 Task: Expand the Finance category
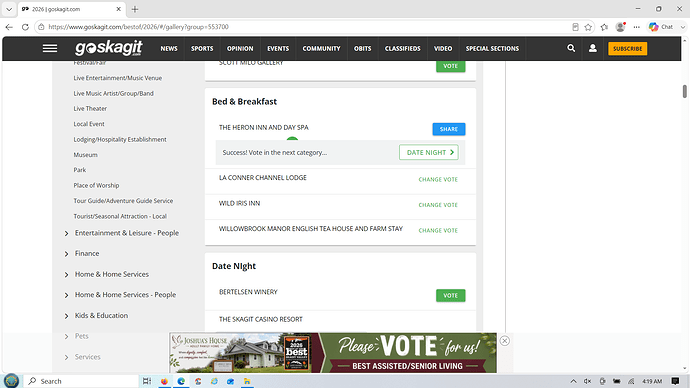pyautogui.click(x=87, y=253)
